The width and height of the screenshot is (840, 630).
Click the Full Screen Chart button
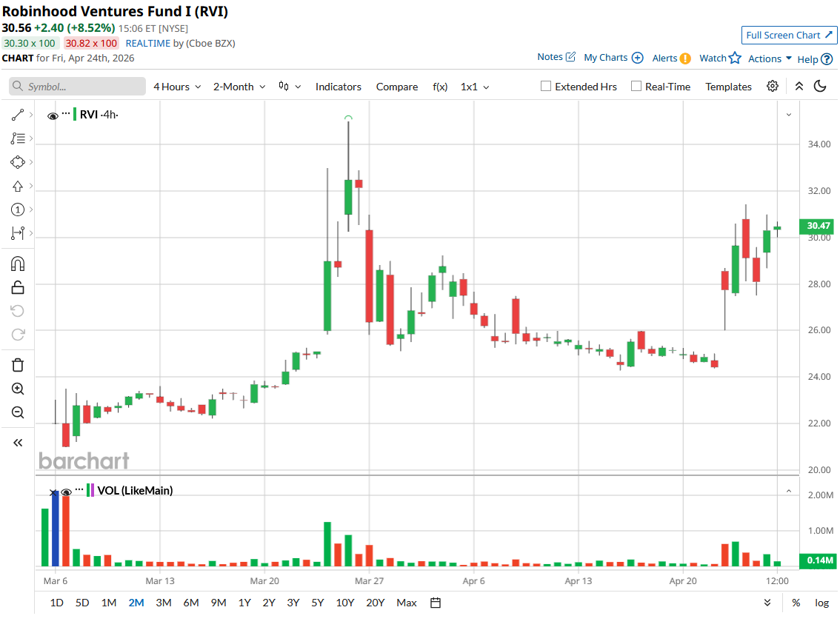pos(789,35)
